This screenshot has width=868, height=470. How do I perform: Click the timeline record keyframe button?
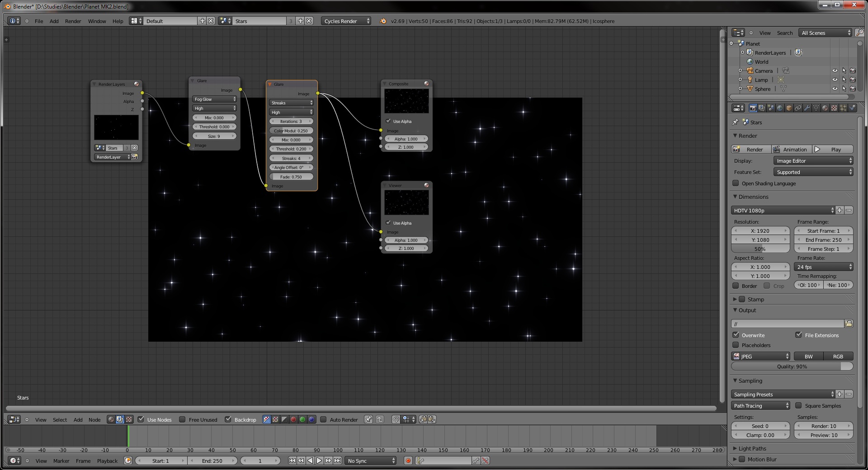coord(408,461)
